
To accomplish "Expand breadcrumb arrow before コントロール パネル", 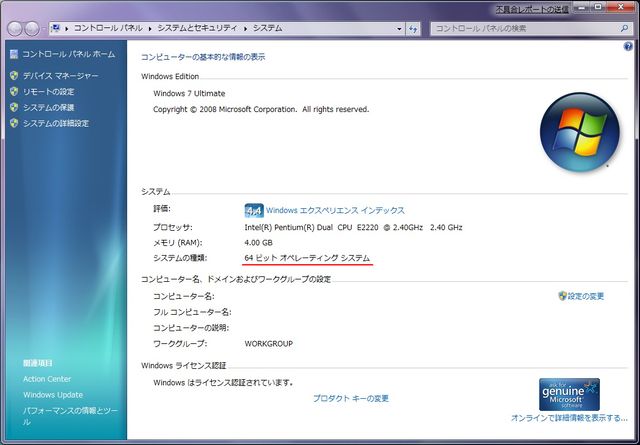I will [66, 28].
